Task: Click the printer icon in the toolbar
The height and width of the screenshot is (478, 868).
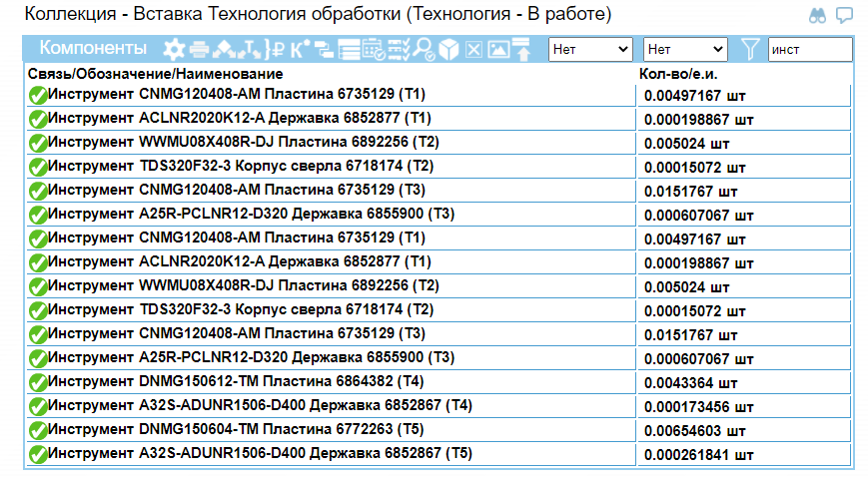Action: [x=199, y=49]
